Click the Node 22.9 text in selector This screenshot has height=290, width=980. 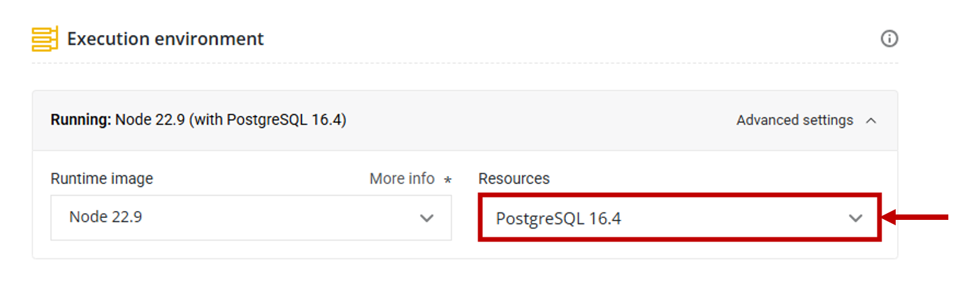(105, 218)
